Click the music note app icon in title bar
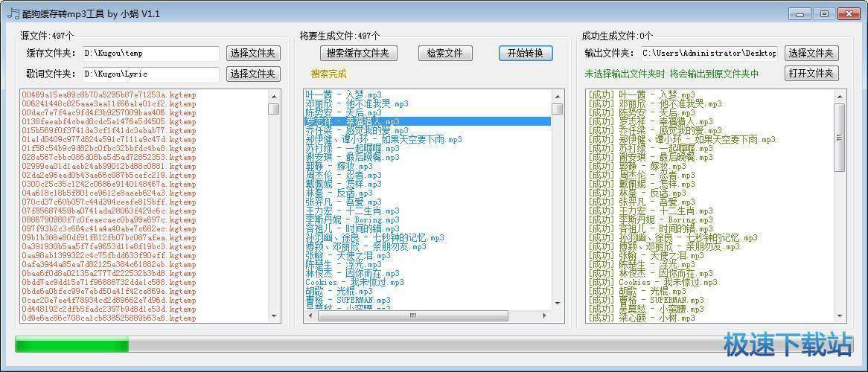Viewport: 868px width, 372px height. 13,13
